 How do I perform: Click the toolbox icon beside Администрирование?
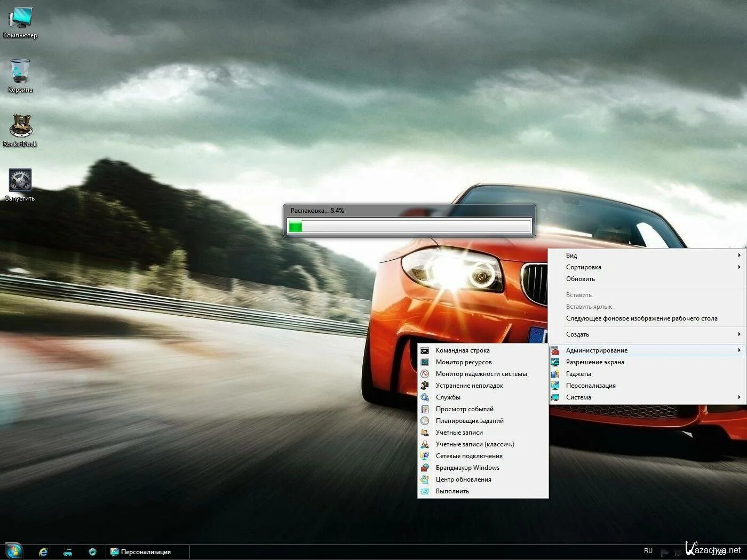(555, 350)
